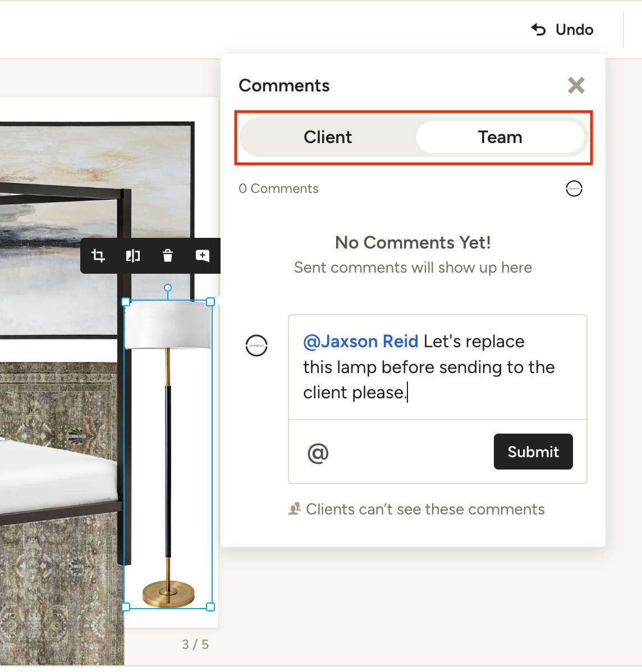This screenshot has width=642, height=672.
Task: Click inside the comment text field
Action: click(x=437, y=367)
